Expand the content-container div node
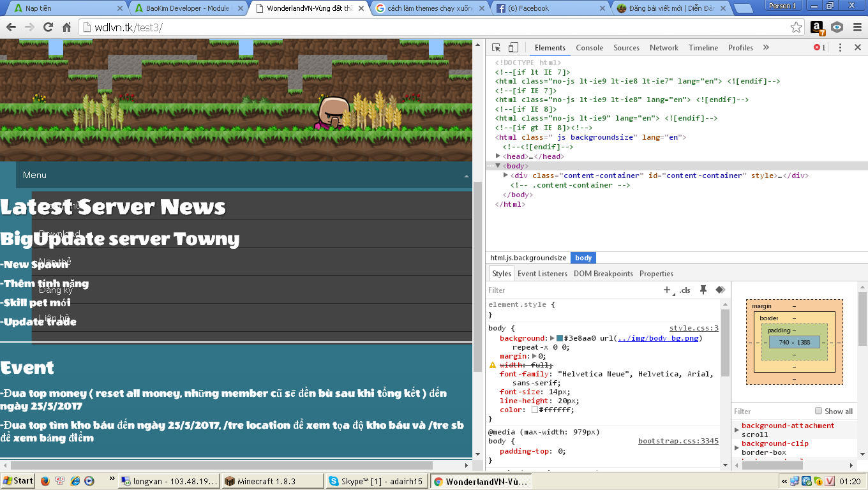Screen dimensions: 868x490 tap(506, 175)
